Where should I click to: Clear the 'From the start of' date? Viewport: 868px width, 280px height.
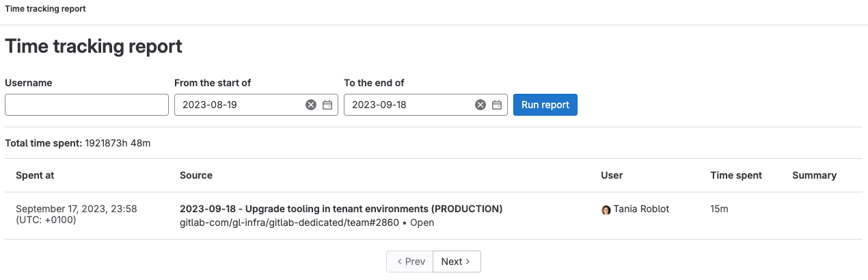tap(311, 105)
